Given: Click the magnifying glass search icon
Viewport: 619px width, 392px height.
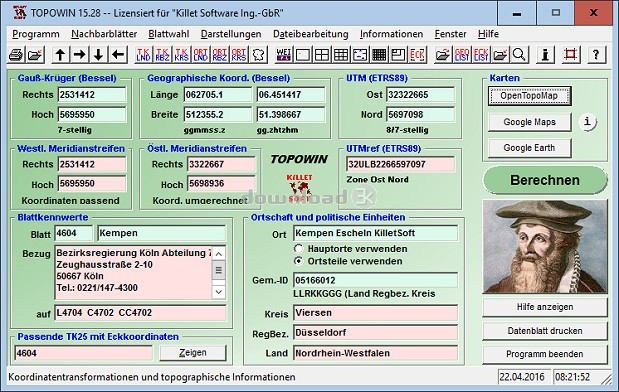Looking at the screenshot, I should click(x=519, y=54).
